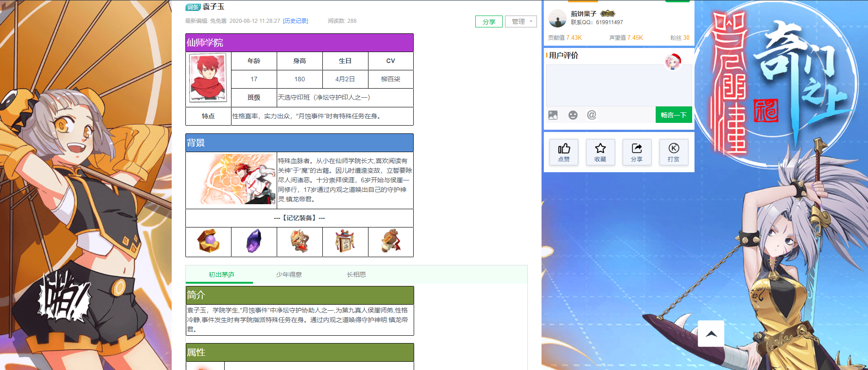This screenshot has width=868, height=370.
Task: Click the 分享 share arrow icon button
Action: pos(637,152)
